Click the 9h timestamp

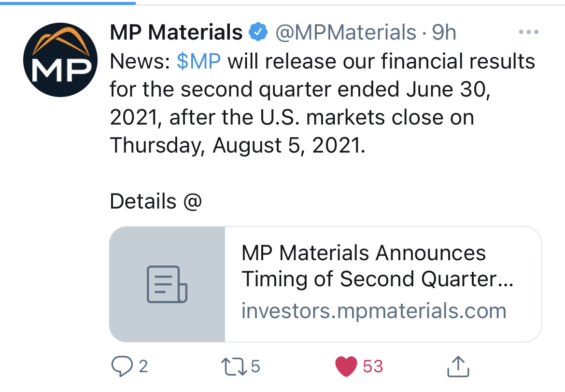pos(444,33)
